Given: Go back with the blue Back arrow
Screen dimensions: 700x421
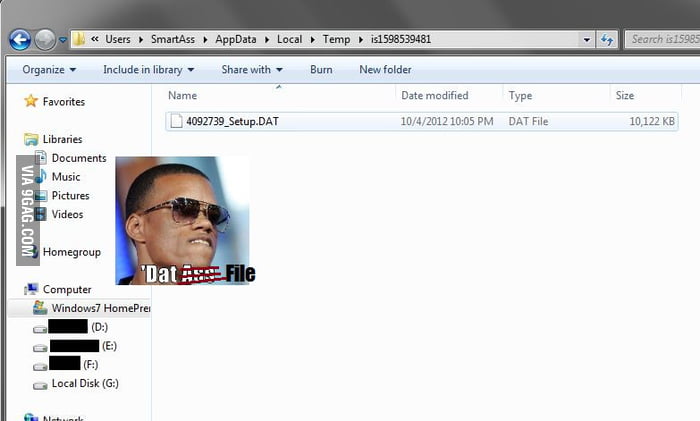Looking at the screenshot, I should coord(20,40).
